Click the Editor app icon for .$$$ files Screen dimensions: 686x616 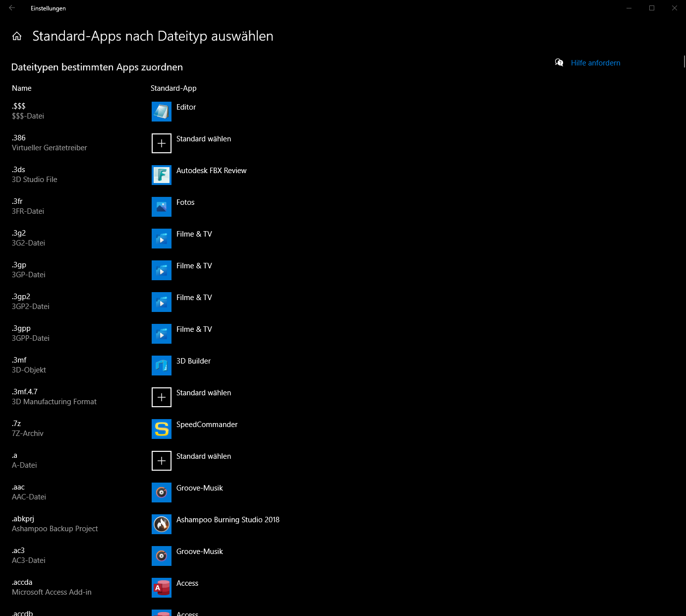[x=161, y=112]
